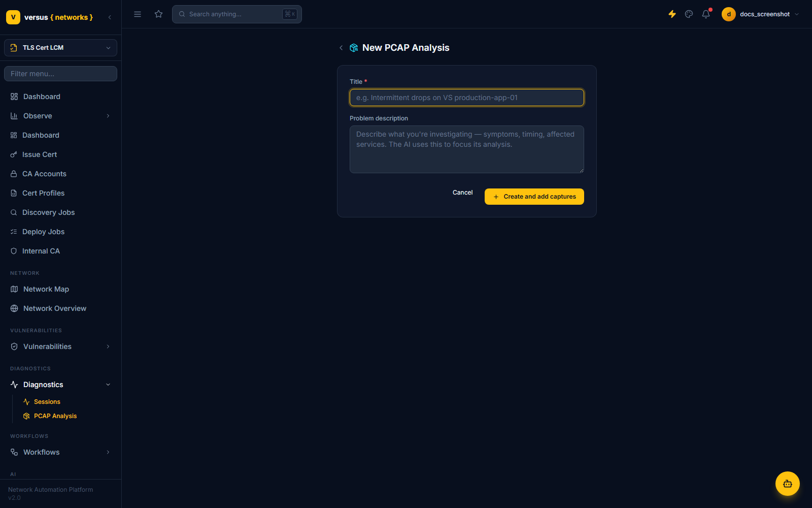
Task: Open Cert Profiles menu item
Action: click(60, 193)
